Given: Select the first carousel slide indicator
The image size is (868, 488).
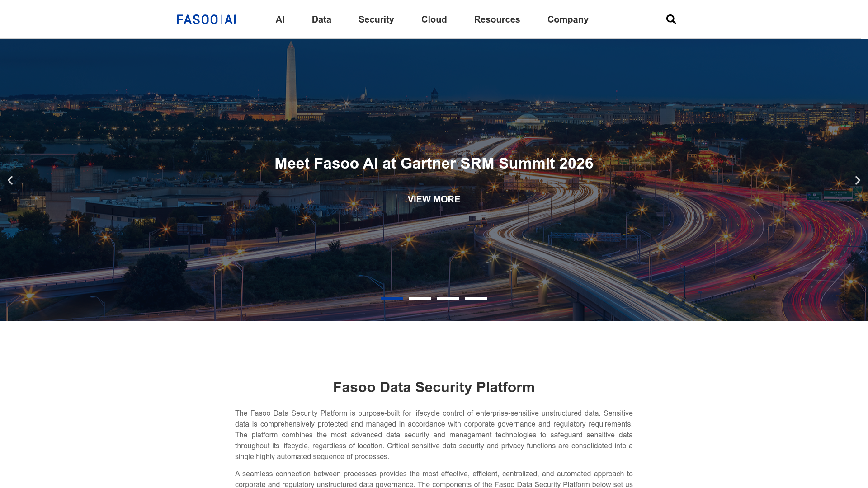Looking at the screenshot, I should [392, 298].
